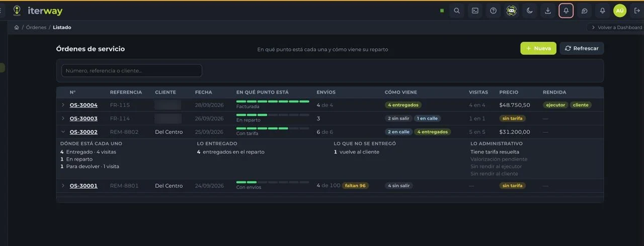Click the 4 sin salir badge
644x246 pixels.
point(398,186)
